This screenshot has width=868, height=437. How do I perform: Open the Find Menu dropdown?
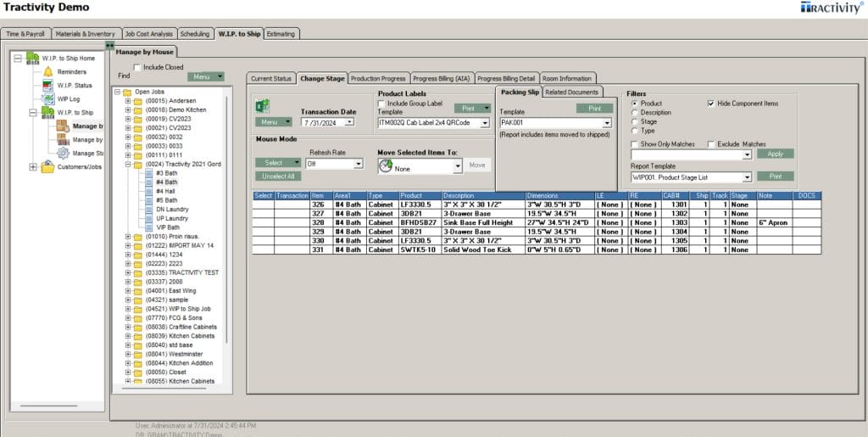[206, 77]
